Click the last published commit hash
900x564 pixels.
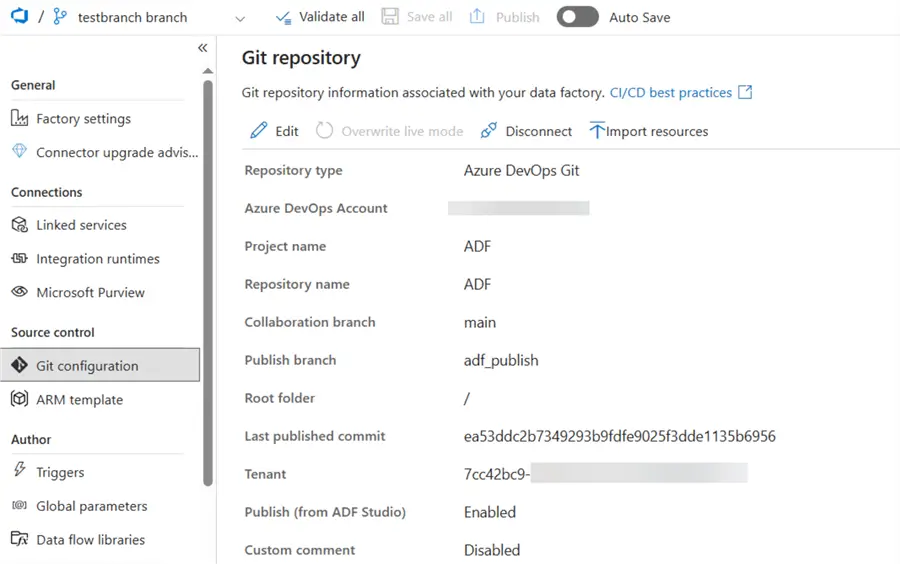(620, 436)
